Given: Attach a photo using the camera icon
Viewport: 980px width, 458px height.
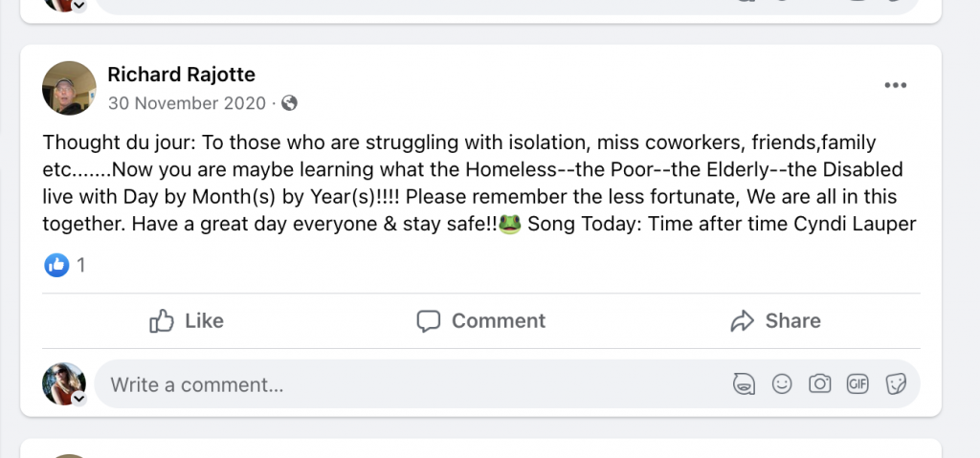Looking at the screenshot, I should [820, 384].
